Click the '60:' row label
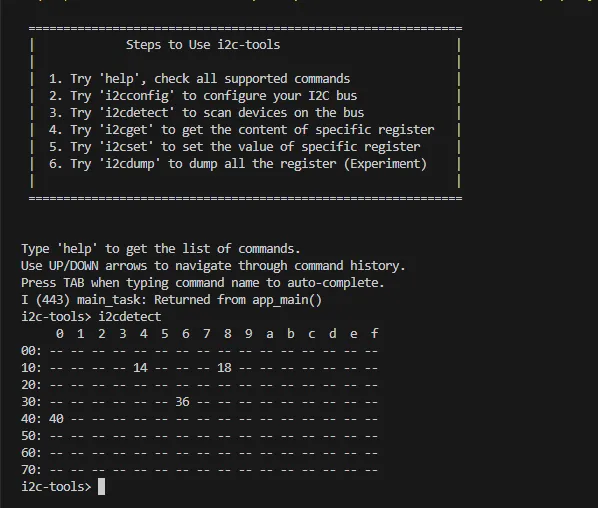Image resolution: width=598 pixels, height=508 pixels. (x=31, y=453)
